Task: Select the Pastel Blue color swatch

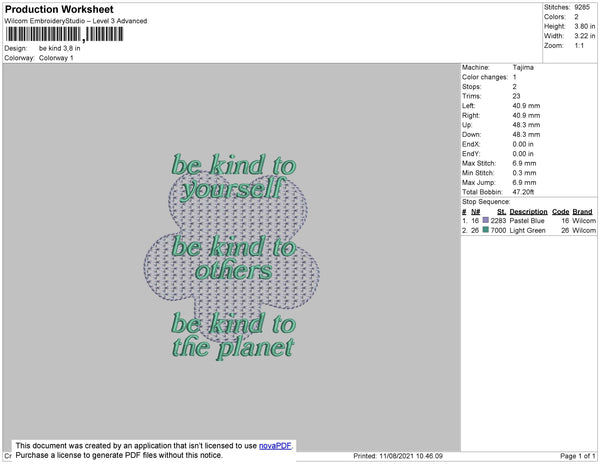Action: pos(486,220)
